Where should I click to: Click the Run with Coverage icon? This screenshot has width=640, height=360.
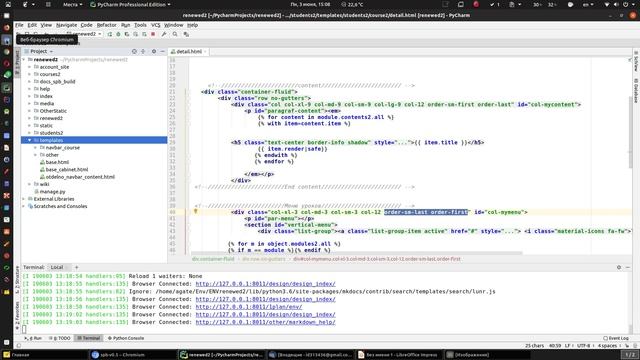[127, 34]
